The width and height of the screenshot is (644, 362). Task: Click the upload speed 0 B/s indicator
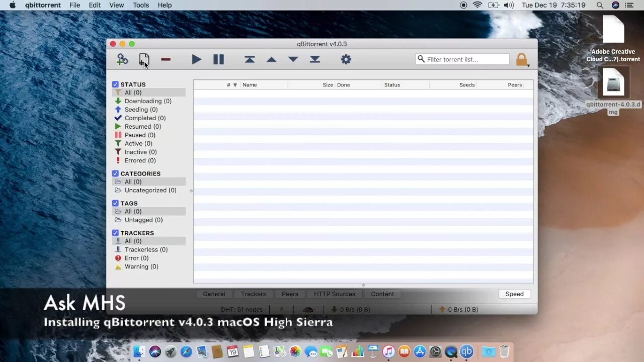[x=459, y=309]
